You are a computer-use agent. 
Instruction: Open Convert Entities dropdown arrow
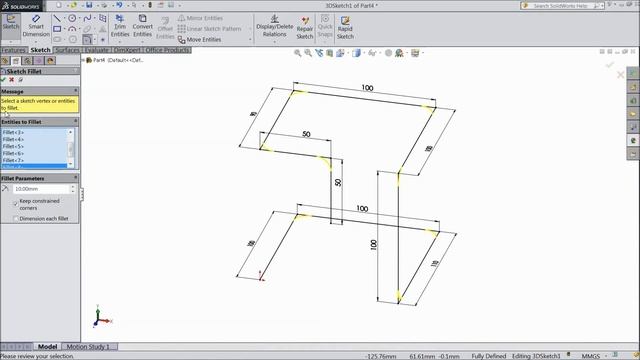(x=142, y=41)
